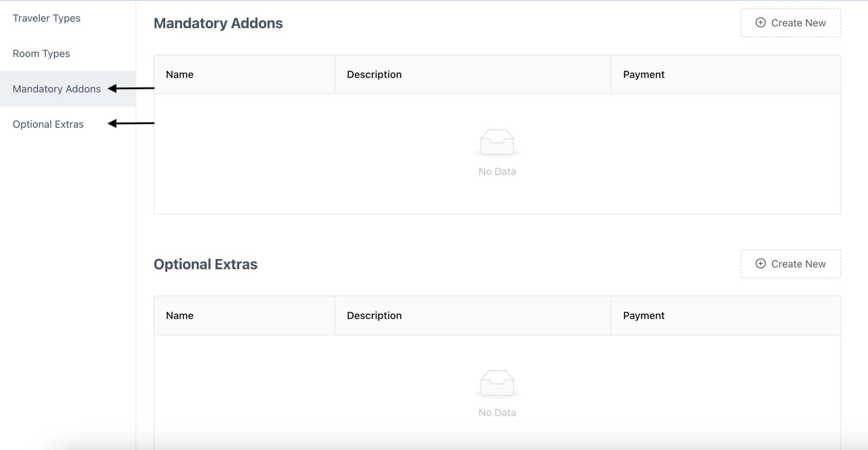Click the plus icon on upper Create New button

click(761, 22)
